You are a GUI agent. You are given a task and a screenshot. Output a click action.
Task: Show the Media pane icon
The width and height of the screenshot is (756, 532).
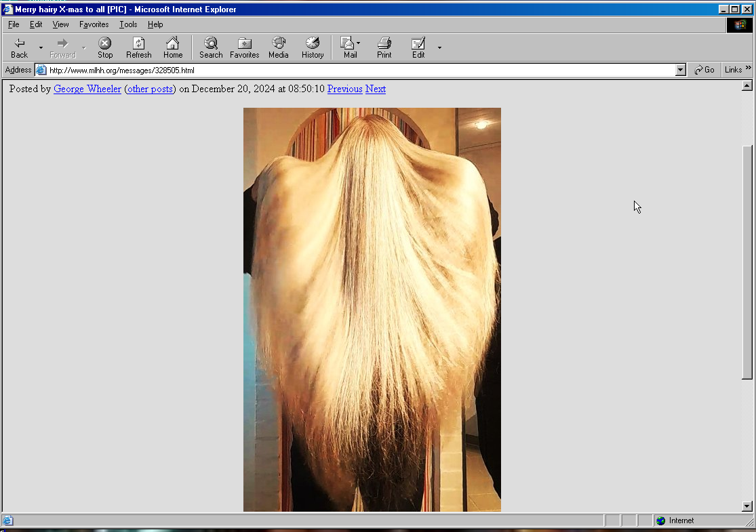pyautogui.click(x=278, y=43)
